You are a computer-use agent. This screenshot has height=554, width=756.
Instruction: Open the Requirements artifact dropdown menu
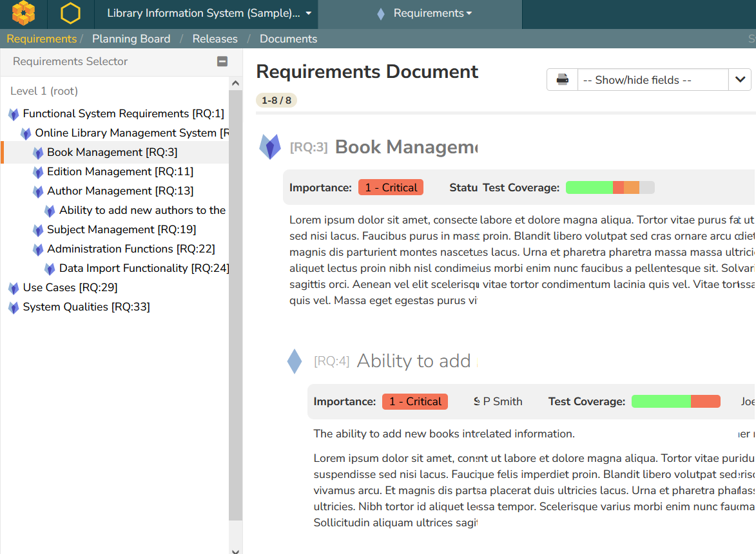pyautogui.click(x=432, y=14)
